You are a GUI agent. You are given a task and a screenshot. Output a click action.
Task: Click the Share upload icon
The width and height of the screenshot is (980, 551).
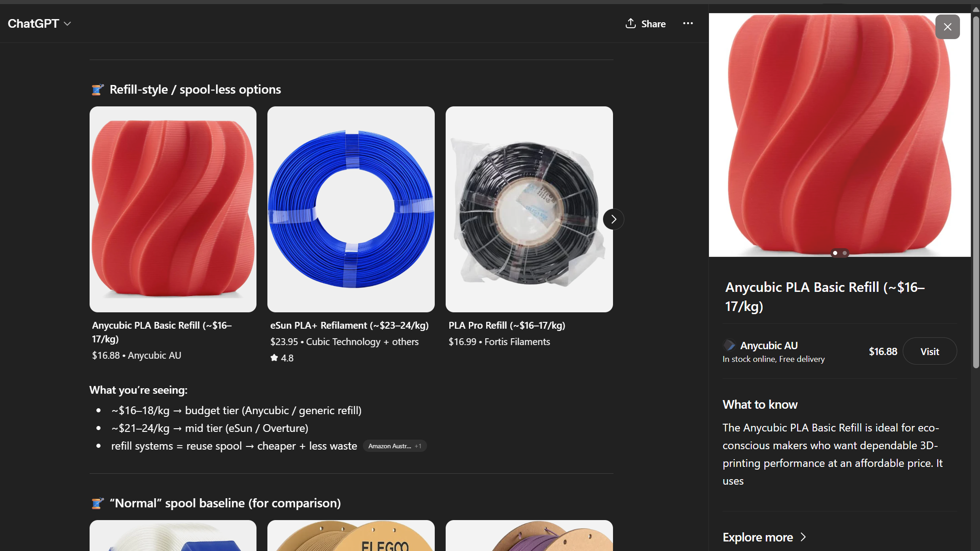(630, 24)
